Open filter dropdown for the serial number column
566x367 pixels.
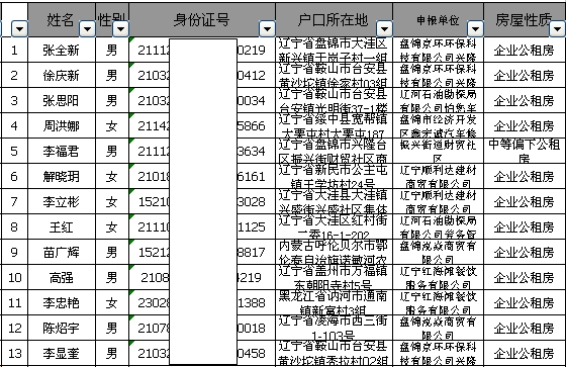(x=19, y=29)
